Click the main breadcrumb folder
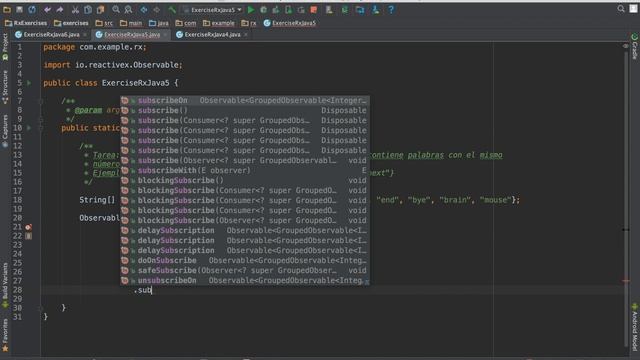 131,23
